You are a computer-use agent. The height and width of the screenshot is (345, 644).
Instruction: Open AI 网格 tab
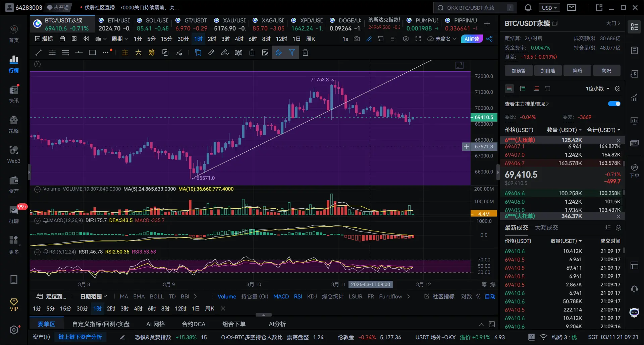tap(156, 324)
